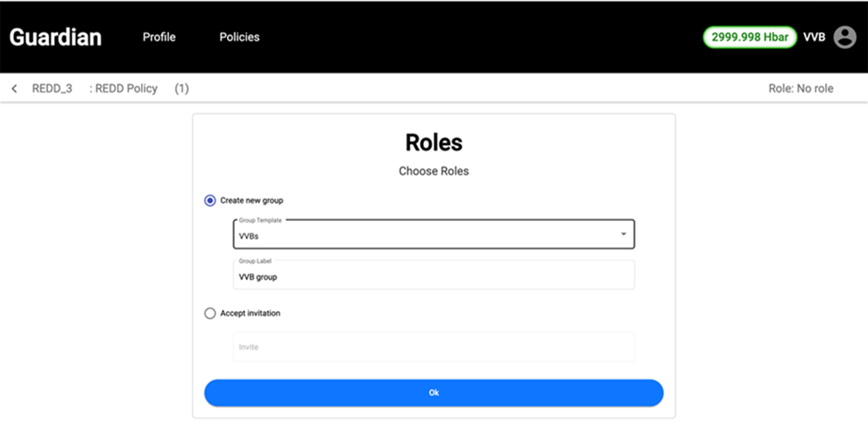Click the REDD_3 breadcrumb text
Image resolution: width=868 pixels, height=433 pixels.
pyautogui.click(x=52, y=88)
